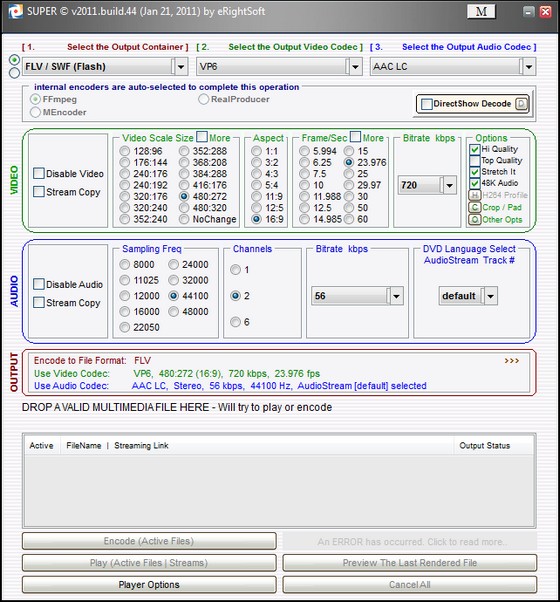Click the >>> arrows in Output panel
This screenshot has width=560, height=602.
point(512,361)
